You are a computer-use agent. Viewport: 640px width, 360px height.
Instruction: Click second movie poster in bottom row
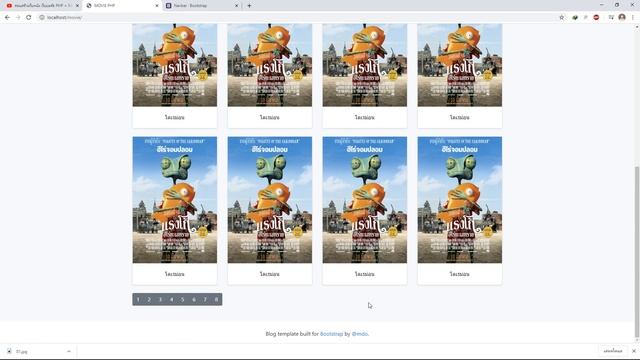(270, 200)
